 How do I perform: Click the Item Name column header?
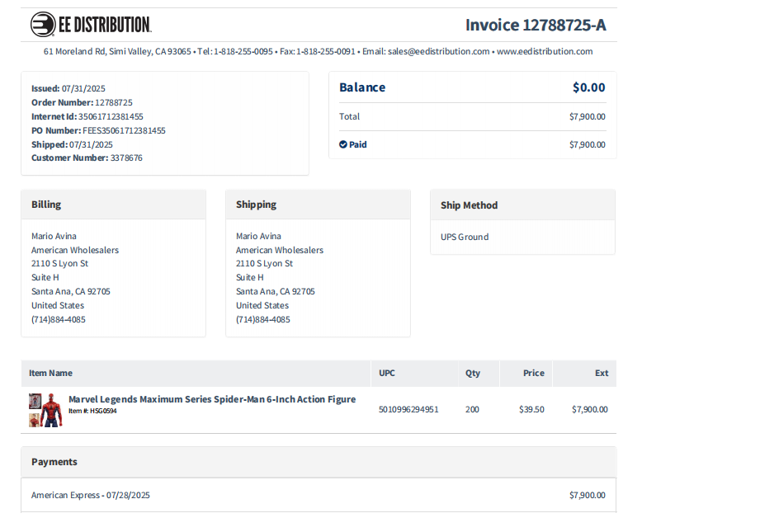(50, 373)
